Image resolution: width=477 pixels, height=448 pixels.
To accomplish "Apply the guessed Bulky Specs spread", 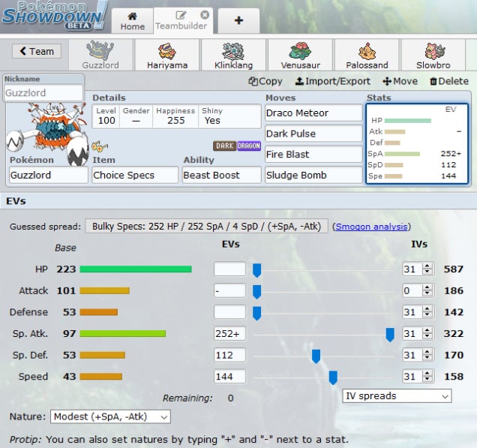I will click(206, 226).
